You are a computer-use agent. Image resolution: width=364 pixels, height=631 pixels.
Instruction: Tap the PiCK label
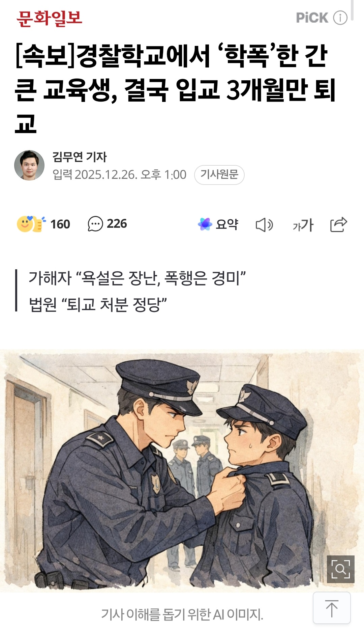click(312, 18)
